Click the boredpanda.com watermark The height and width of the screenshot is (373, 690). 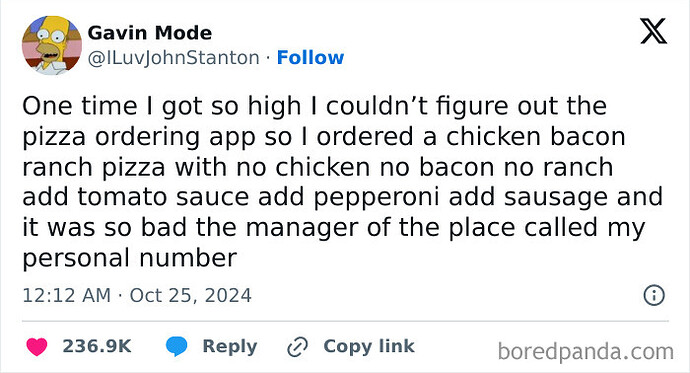point(586,351)
